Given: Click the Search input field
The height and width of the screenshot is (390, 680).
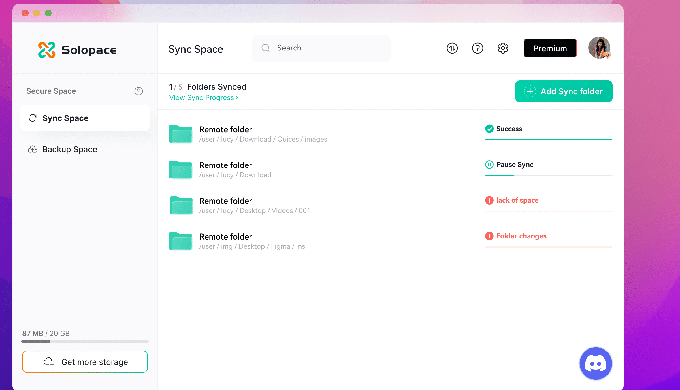Looking at the screenshot, I should pyautogui.click(x=321, y=48).
